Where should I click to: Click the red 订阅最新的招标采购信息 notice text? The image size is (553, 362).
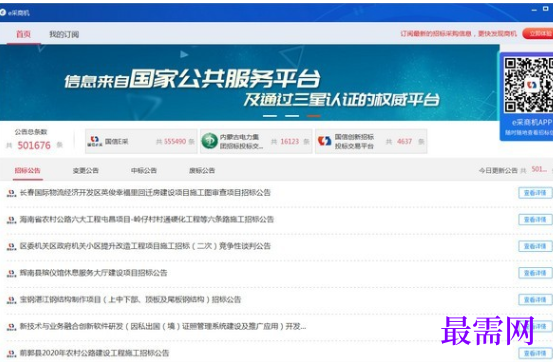(x=458, y=34)
